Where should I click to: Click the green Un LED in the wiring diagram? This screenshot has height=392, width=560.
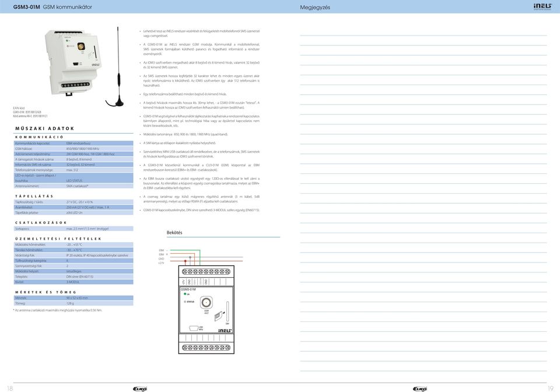(x=185, y=294)
